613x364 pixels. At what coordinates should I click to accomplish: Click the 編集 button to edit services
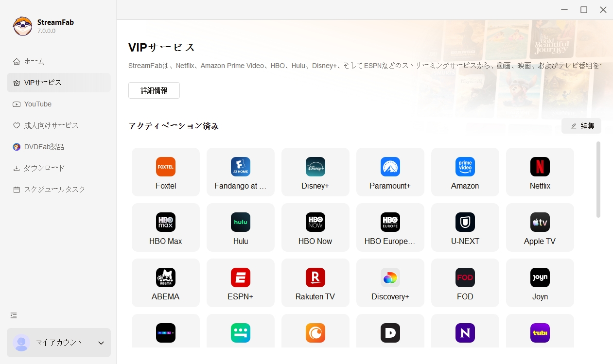pyautogui.click(x=581, y=125)
